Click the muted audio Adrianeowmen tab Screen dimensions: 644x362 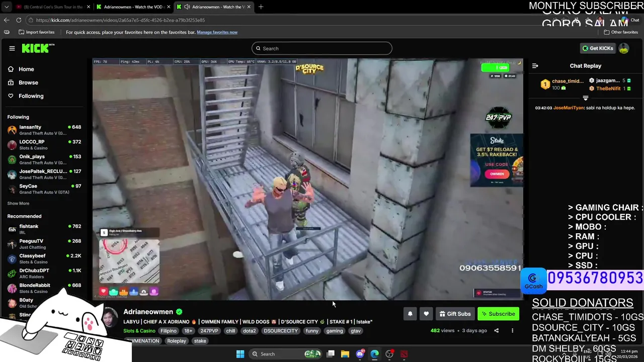[215, 7]
